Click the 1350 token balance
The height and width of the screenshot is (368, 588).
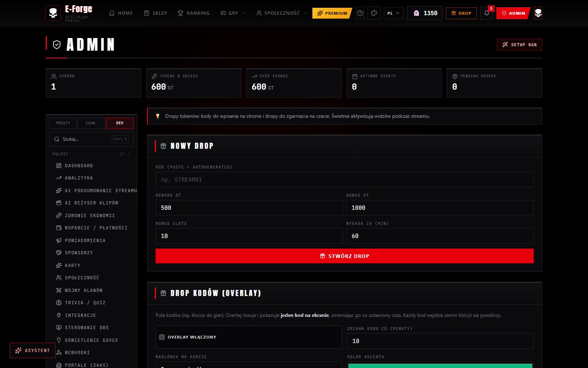[425, 13]
